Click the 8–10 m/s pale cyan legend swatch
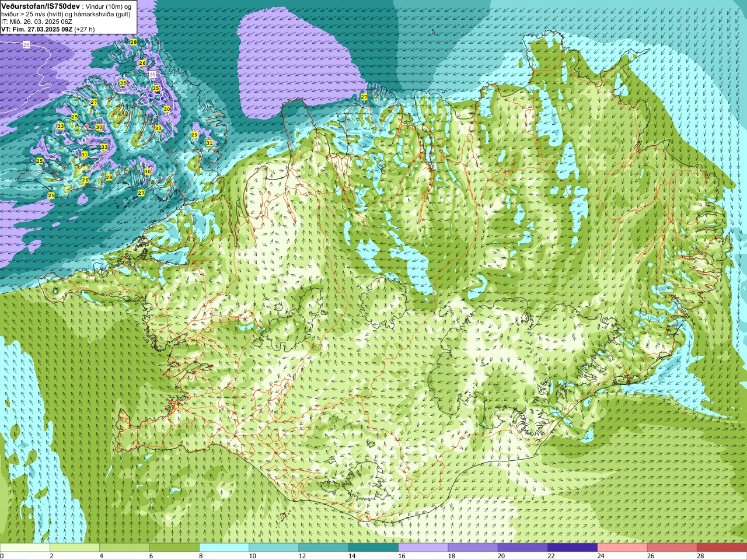 pos(224,548)
